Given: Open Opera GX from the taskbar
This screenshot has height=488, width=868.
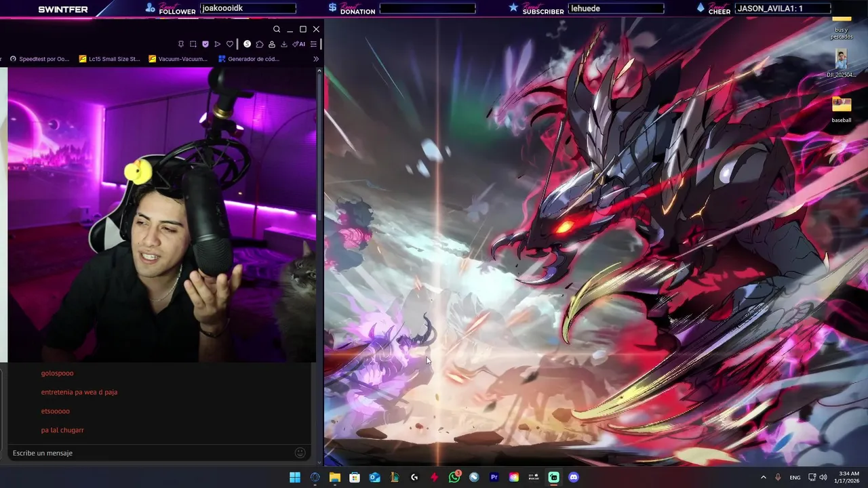Looking at the screenshot, I should [315, 477].
